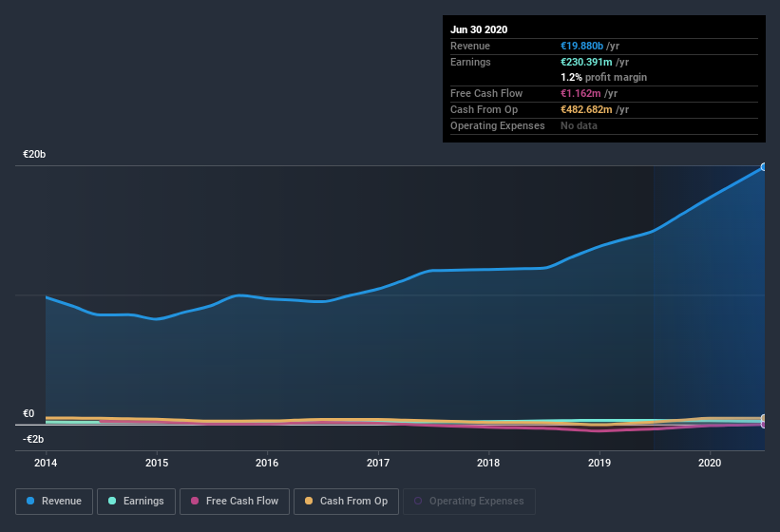Click the 2015 x-axis label
Image resolution: width=780 pixels, height=532 pixels.
[x=157, y=463]
